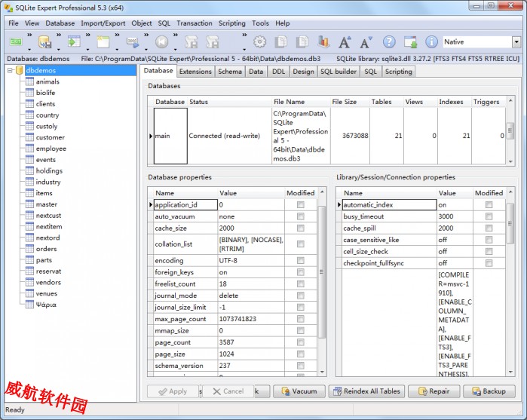This screenshot has width=527, height=420.
Task: Open the overflow chevron beside database save icon
Action: [59, 35]
